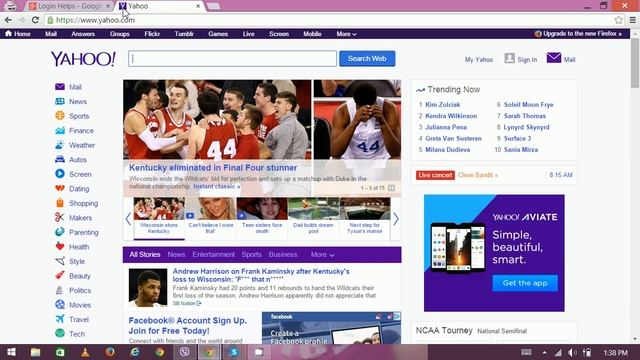
Task: Open the Andrew Harrison article photo
Action: tap(148, 287)
